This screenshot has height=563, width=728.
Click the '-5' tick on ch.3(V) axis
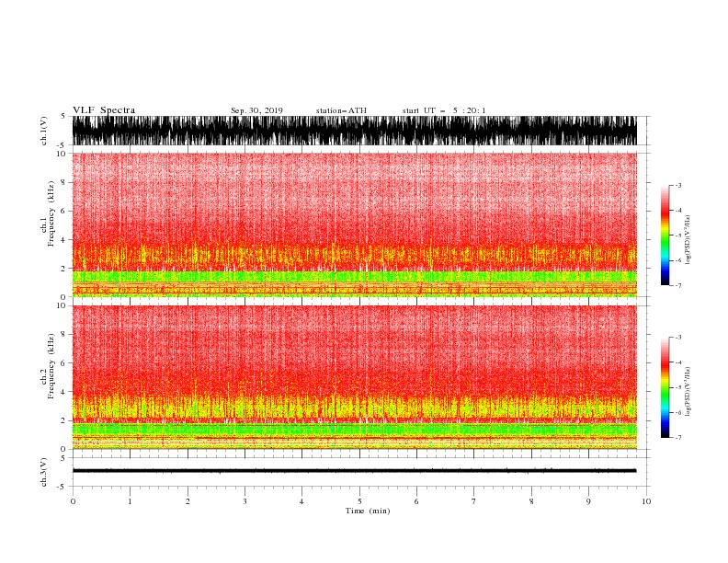point(63,487)
